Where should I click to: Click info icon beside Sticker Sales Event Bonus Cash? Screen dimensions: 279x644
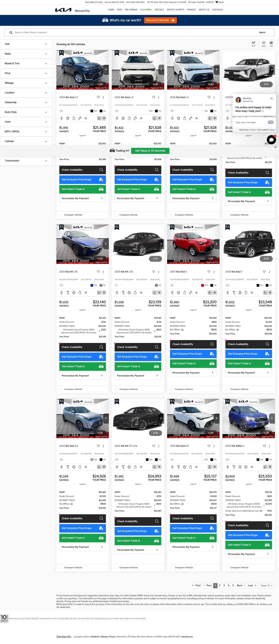click(261, 511)
